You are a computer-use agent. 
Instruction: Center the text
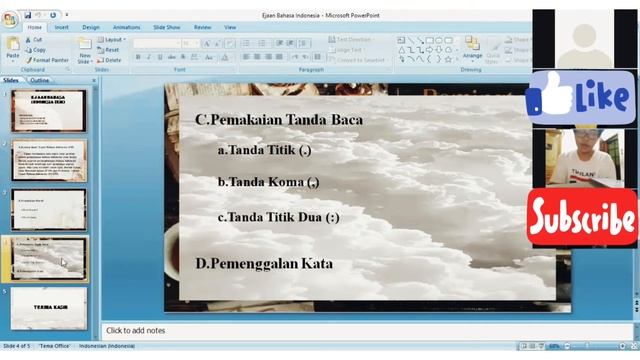coord(257,57)
